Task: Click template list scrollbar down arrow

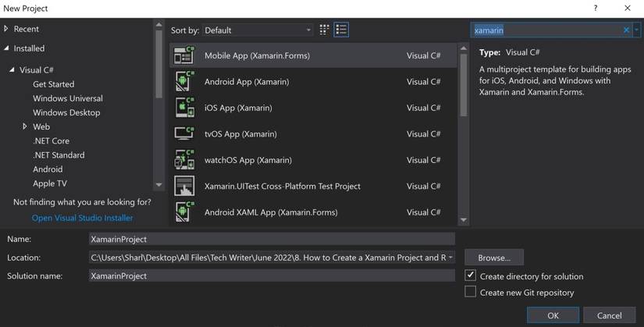Action: tap(463, 220)
